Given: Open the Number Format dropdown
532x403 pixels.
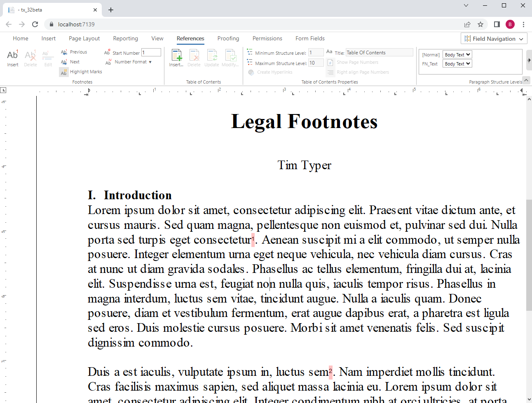Looking at the screenshot, I should 129,62.
